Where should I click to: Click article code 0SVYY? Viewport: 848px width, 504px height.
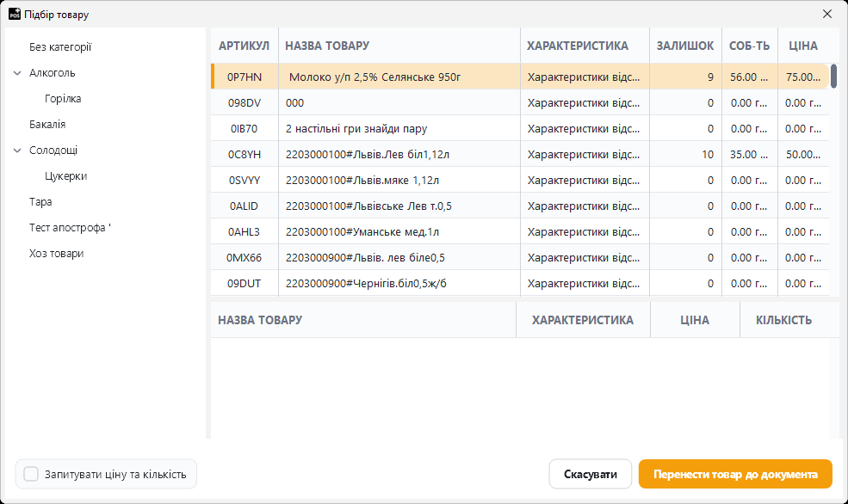click(x=244, y=181)
